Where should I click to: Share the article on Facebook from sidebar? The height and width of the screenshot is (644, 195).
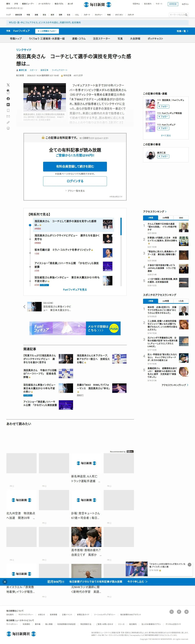[x=8, y=99]
